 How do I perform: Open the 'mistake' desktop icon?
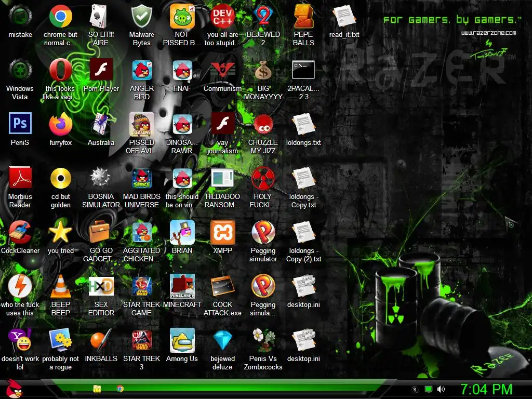pos(20,16)
